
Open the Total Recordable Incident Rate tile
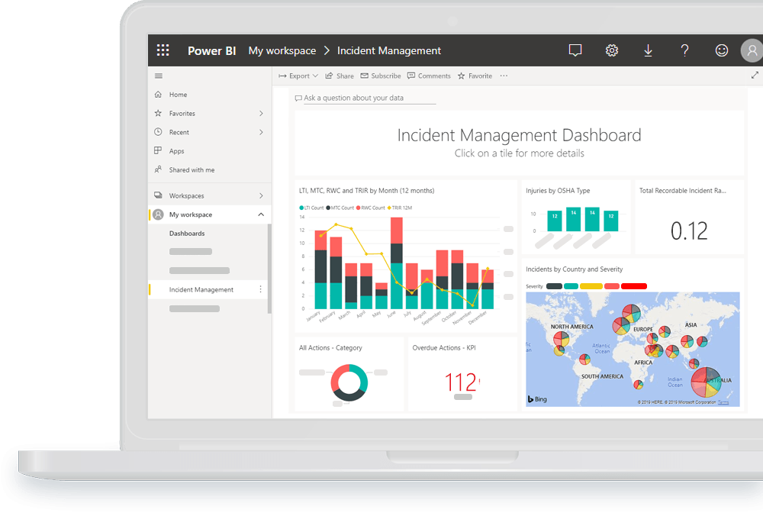(x=690, y=217)
